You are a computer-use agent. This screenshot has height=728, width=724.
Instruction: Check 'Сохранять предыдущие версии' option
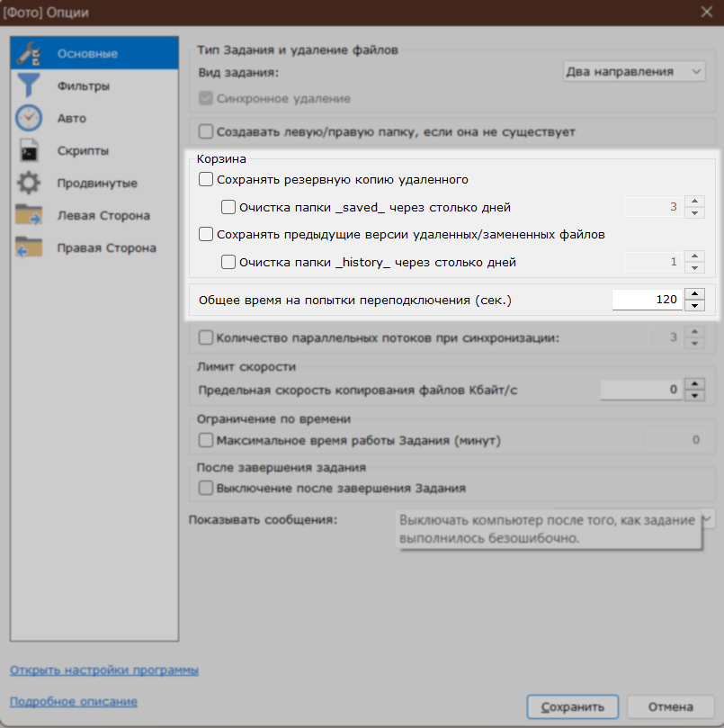pos(206,234)
